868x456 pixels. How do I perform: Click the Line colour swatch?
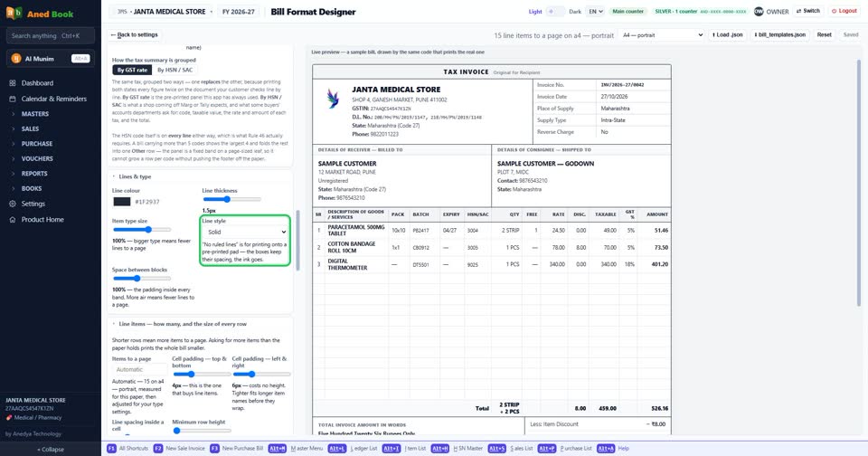point(122,202)
